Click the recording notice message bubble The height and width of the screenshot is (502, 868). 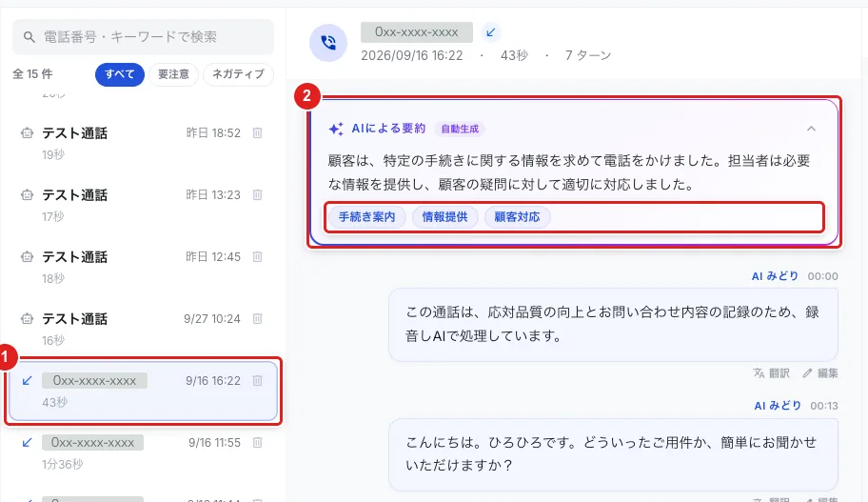(x=613, y=324)
